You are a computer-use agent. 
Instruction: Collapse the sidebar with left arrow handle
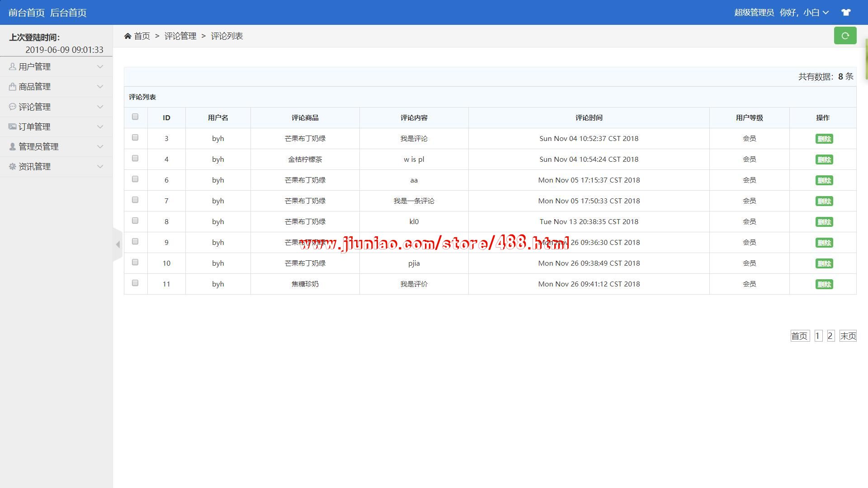pyautogui.click(x=118, y=244)
